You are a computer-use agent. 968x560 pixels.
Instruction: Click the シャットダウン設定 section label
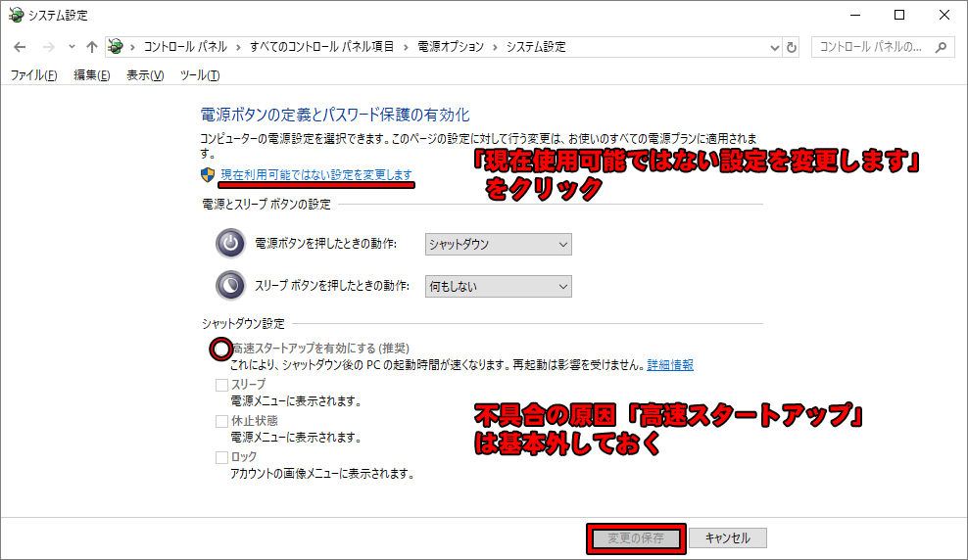(x=243, y=324)
